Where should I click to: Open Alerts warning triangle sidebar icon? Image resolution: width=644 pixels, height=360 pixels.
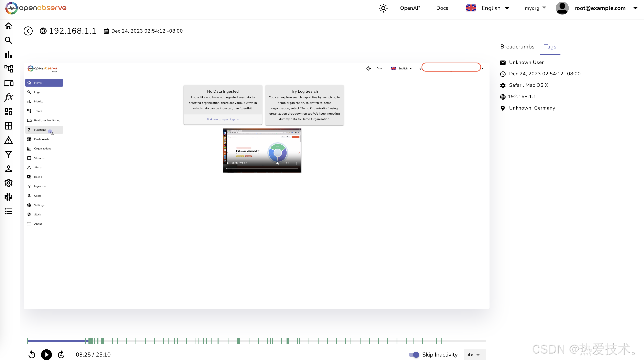[x=9, y=140]
